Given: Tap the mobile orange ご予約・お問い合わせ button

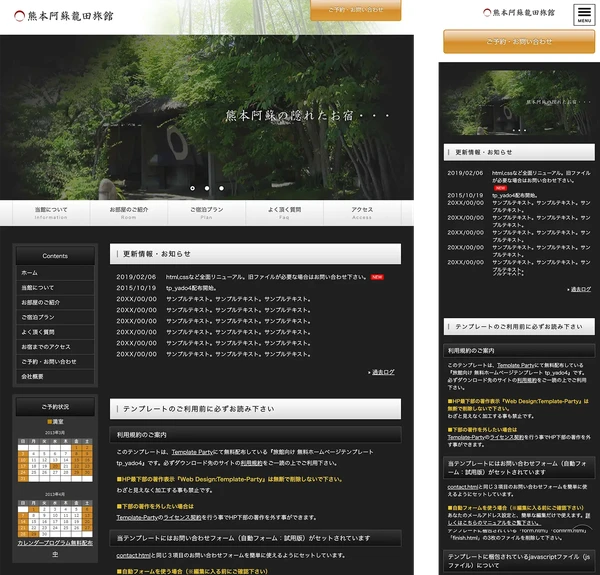Looking at the screenshot, I should 519,42.
